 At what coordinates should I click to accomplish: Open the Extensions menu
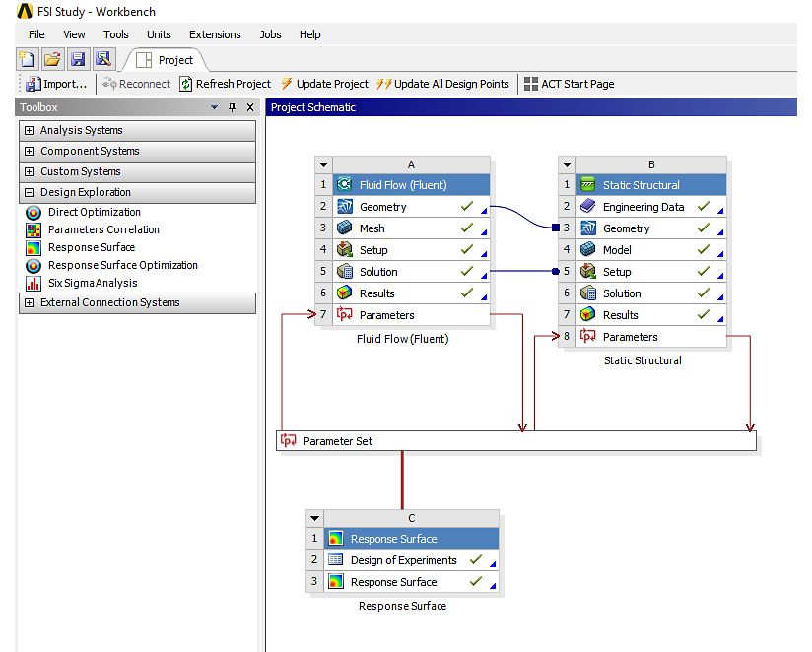(215, 34)
